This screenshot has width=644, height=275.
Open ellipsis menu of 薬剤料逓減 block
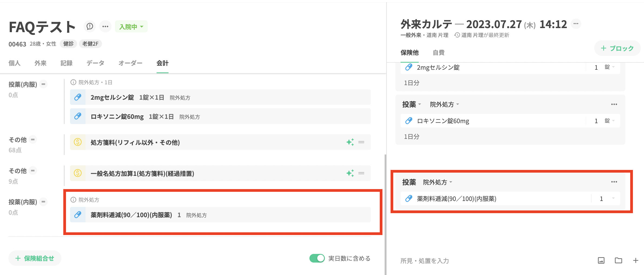click(x=614, y=182)
